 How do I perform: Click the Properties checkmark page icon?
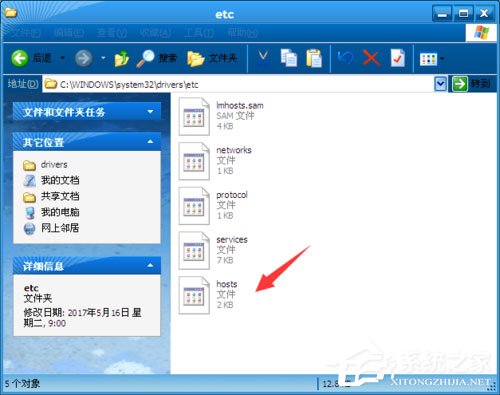(x=398, y=58)
